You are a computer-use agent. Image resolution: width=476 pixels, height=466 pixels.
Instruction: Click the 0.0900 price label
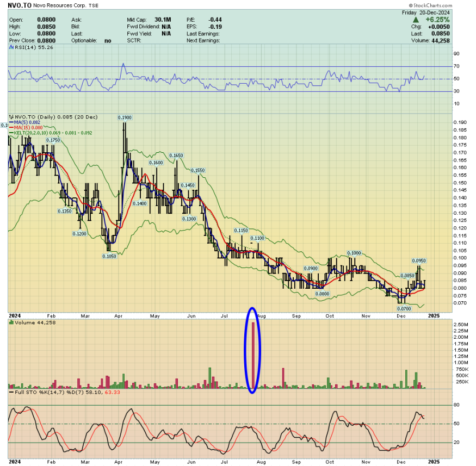(x=311, y=269)
